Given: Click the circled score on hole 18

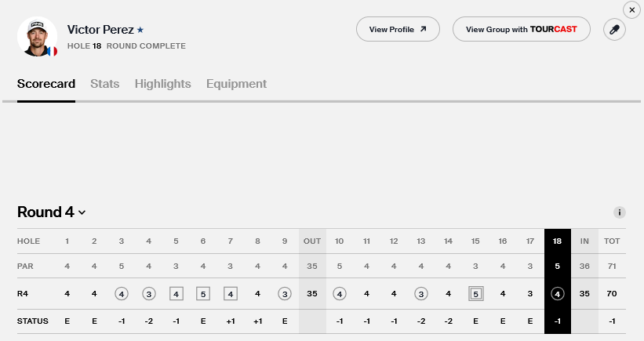Looking at the screenshot, I should (557, 294).
